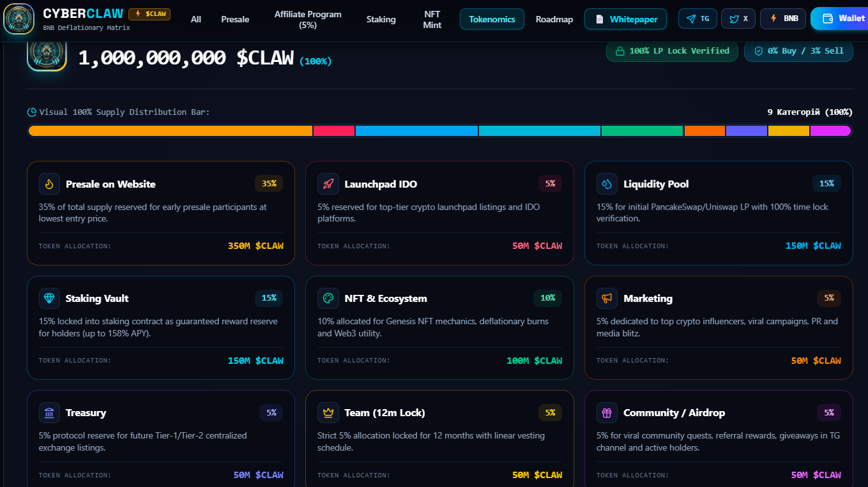Click the Team (12m Lock) card title
Screen dimensions: 868x487
click(x=385, y=412)
